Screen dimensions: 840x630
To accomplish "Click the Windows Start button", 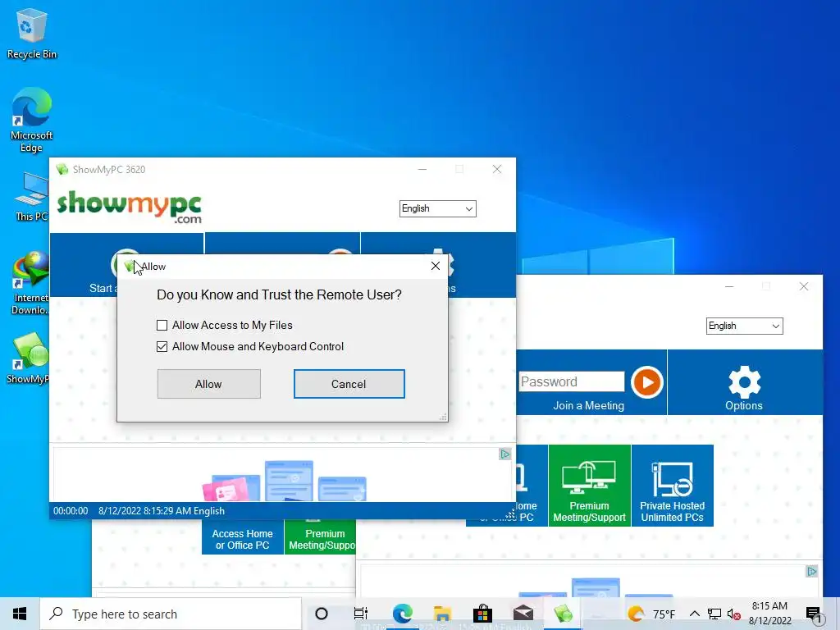I will point(20,614).
